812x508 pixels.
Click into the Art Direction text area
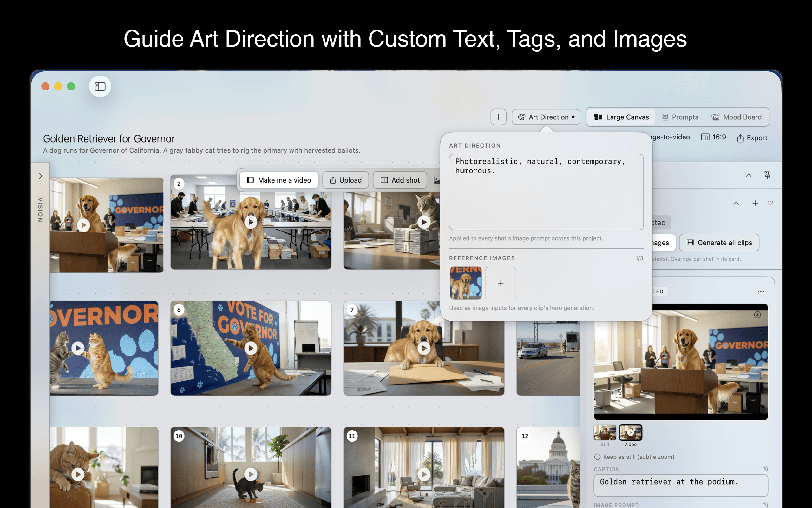point(546,192)
